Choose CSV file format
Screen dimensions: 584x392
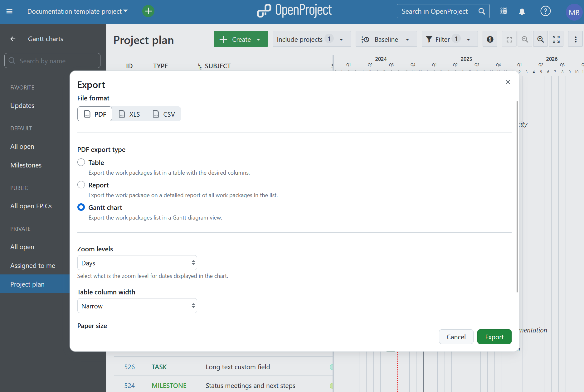164,114
